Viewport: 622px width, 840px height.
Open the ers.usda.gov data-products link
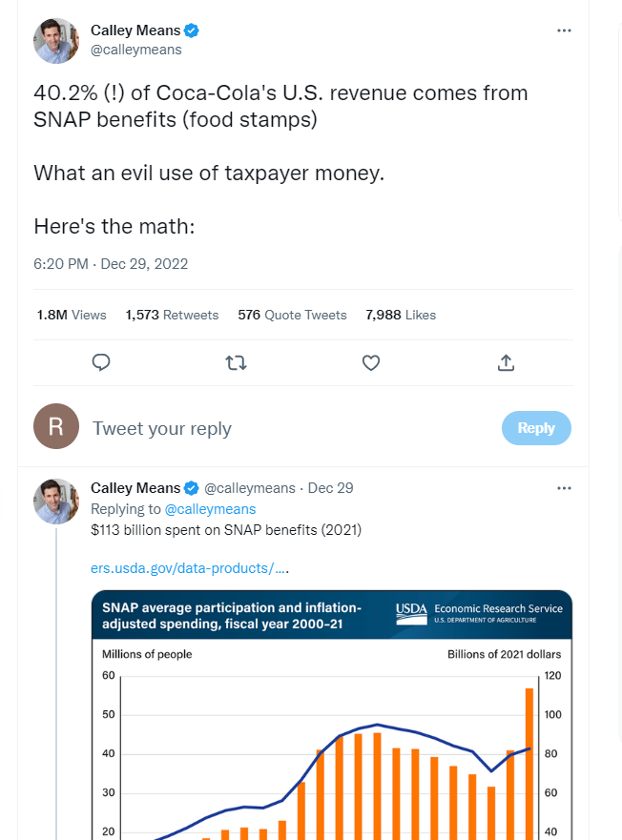coord(190,568)
